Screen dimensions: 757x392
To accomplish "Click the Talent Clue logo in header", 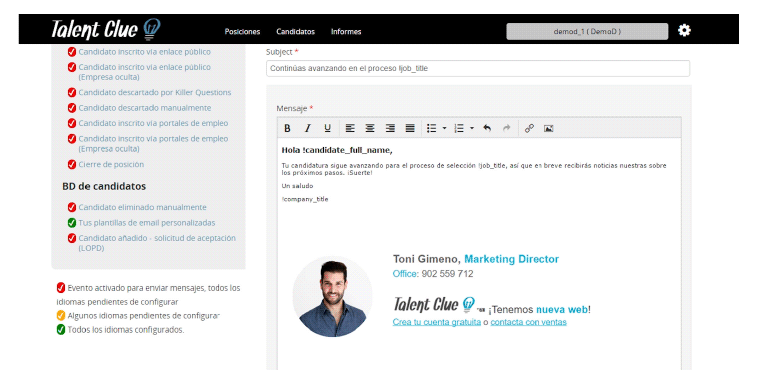I will [x=106, y=29].
